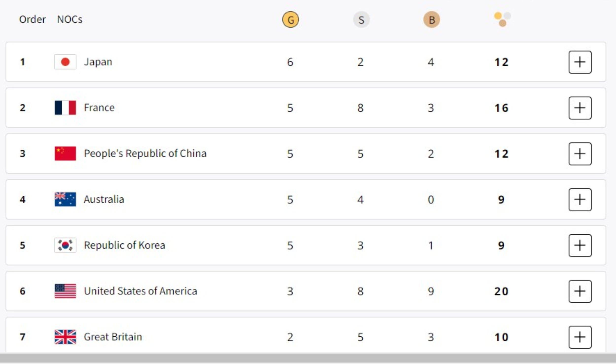This screenshot has width=616, height=364.
Task: Click the gold medal G icon
Action: coord(291,19)
